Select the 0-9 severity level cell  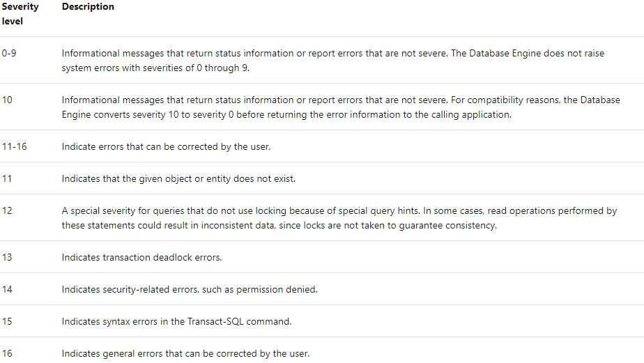pos(9,53)
